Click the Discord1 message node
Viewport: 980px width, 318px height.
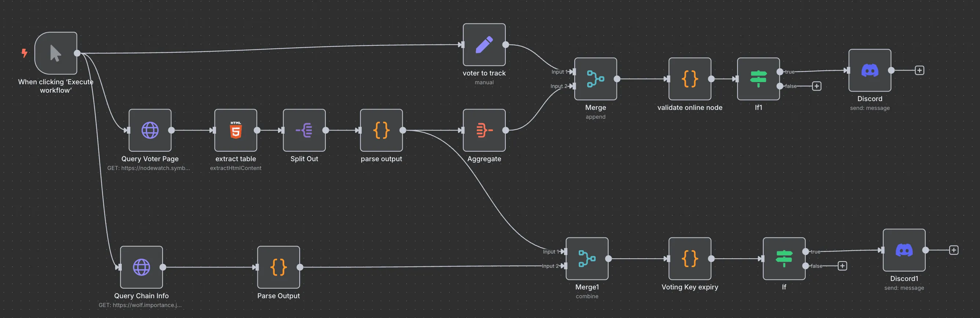coord(904,250)
